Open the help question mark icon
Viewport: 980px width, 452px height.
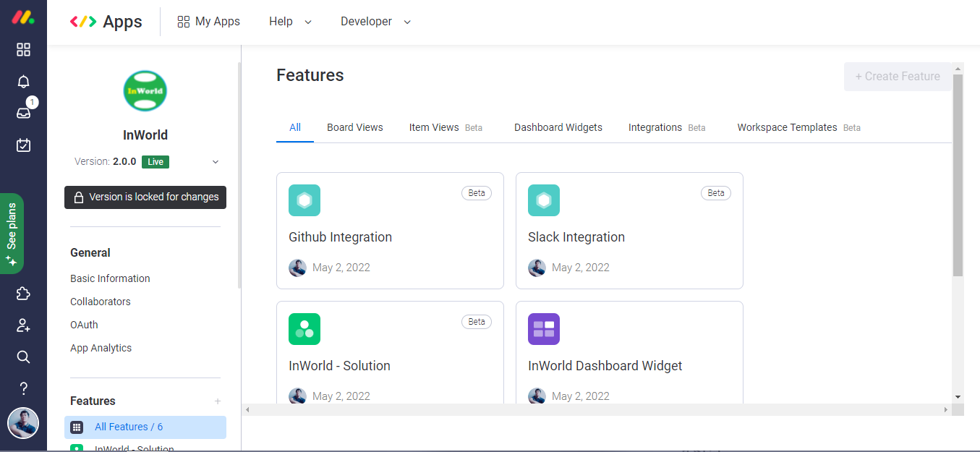click(23, 389)
